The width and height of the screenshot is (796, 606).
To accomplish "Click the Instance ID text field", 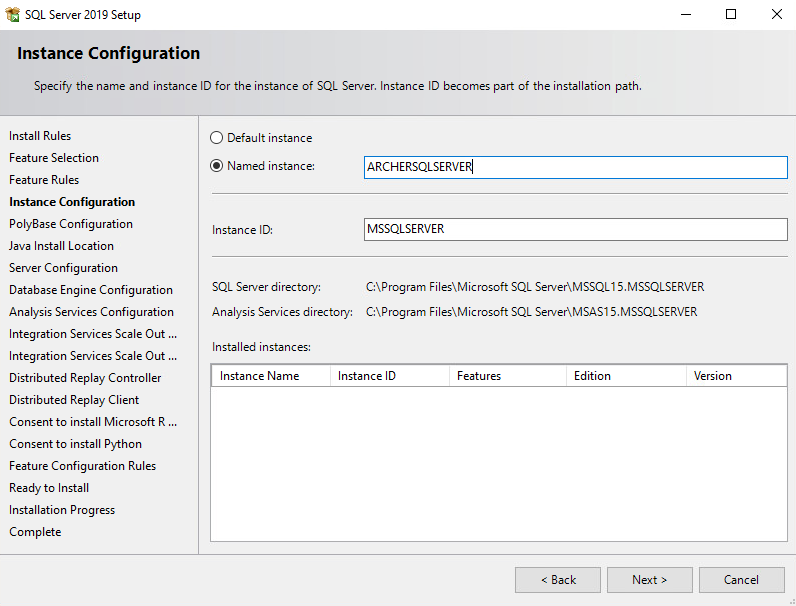I will 576,229.
